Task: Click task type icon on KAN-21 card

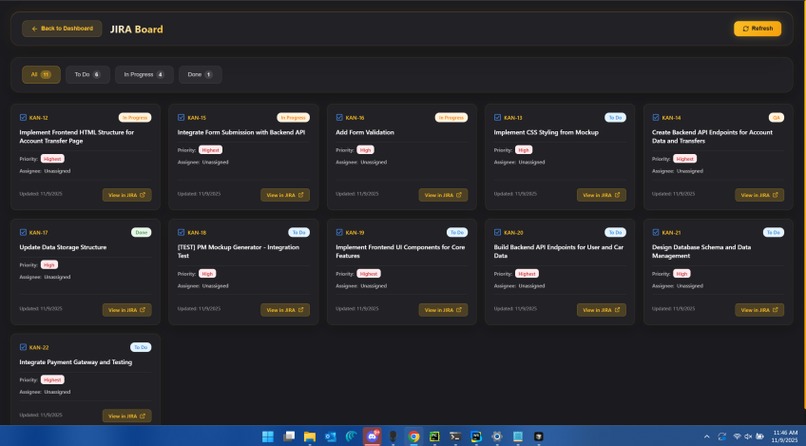Action: [656, 232]
